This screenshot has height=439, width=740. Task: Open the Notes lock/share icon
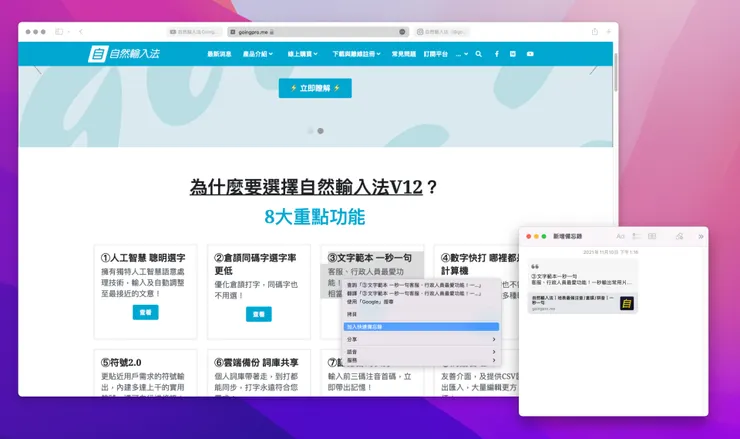pyautogui.click(x=679, y=236)
